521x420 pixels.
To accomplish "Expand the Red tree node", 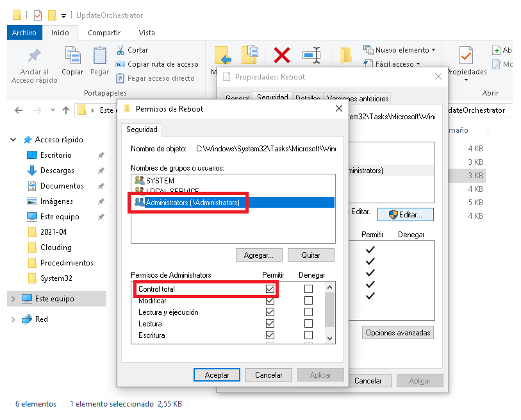I will [x=13, y=319].
